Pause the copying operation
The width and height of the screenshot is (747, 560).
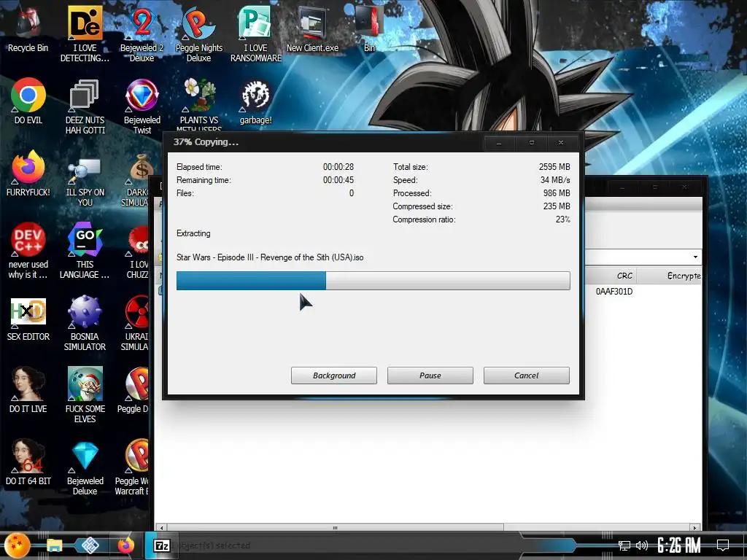[430, 376]
